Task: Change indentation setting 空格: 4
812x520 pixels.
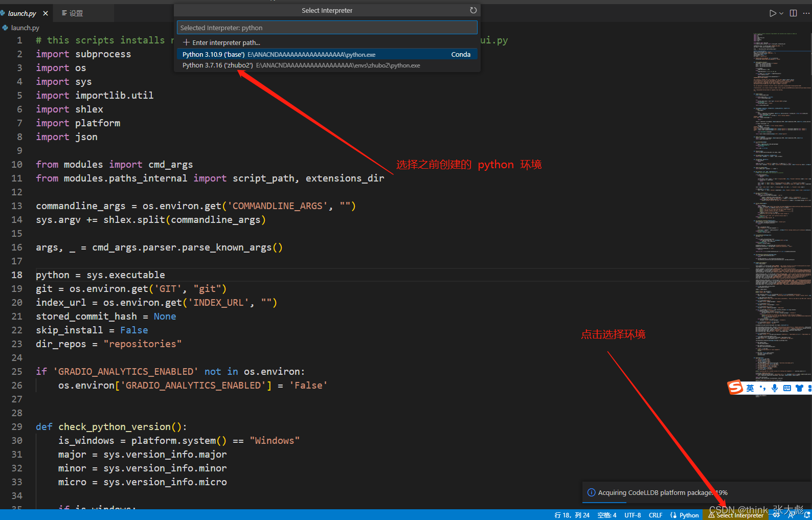Action: pyautogui.click(x=607, y=515)
